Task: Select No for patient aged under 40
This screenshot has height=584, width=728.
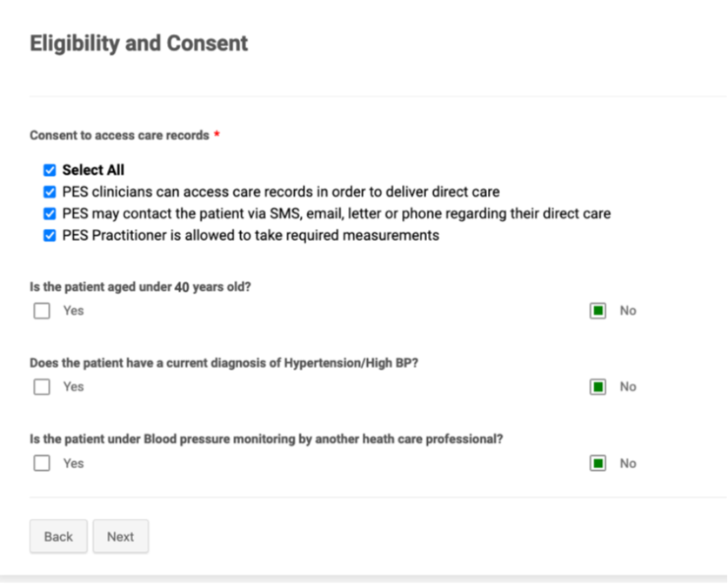Action: (x=598, y=311)
